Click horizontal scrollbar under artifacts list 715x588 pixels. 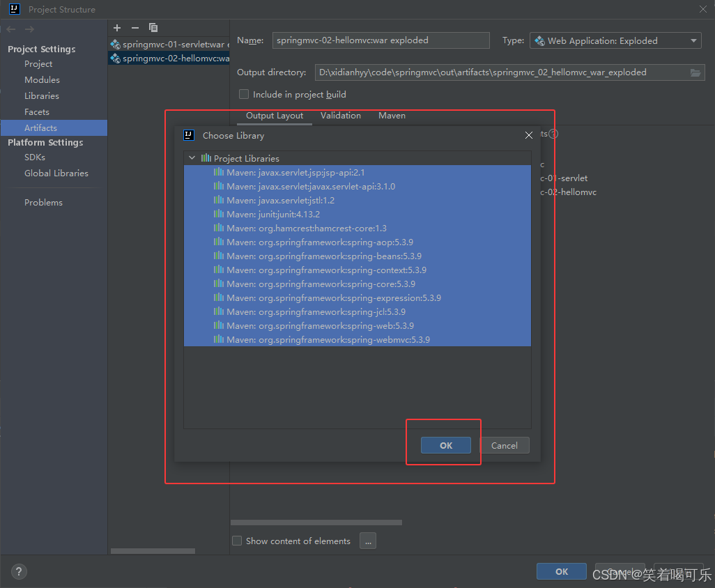click(153, 551)
